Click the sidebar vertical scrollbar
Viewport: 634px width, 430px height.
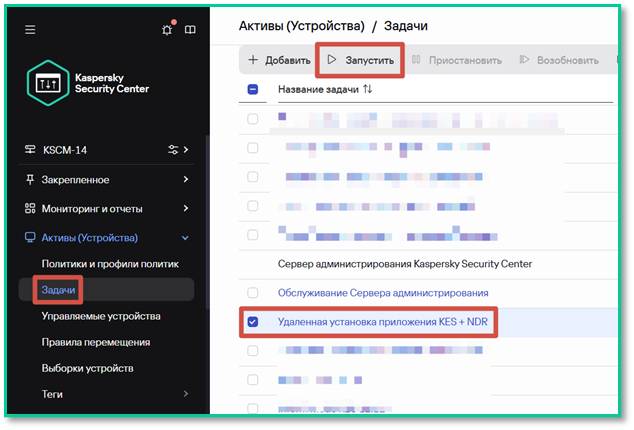pos(207,222)
